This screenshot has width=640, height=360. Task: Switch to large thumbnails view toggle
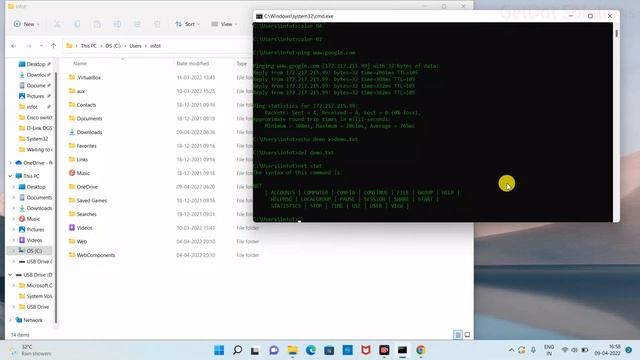[x=467, y=335]
